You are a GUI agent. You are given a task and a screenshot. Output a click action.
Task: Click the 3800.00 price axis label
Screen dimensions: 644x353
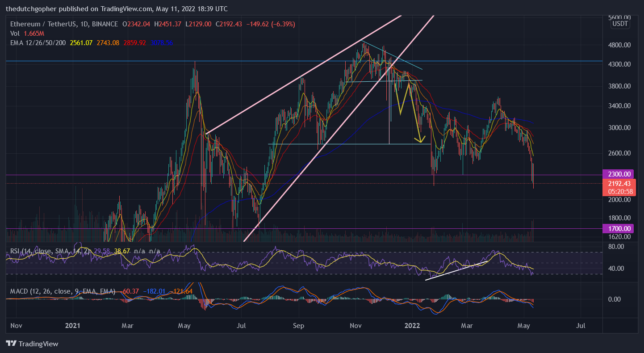(619, 86)
